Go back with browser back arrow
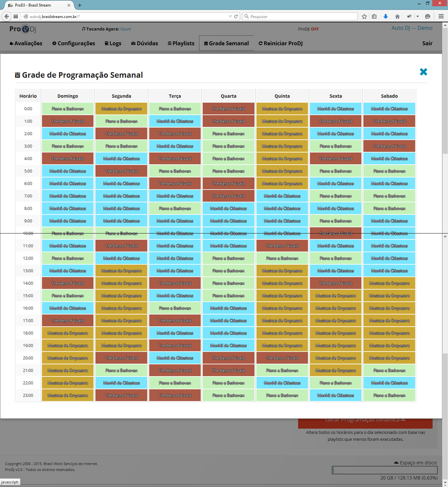Viewport: 448px width, 487px height. (7, 16)
